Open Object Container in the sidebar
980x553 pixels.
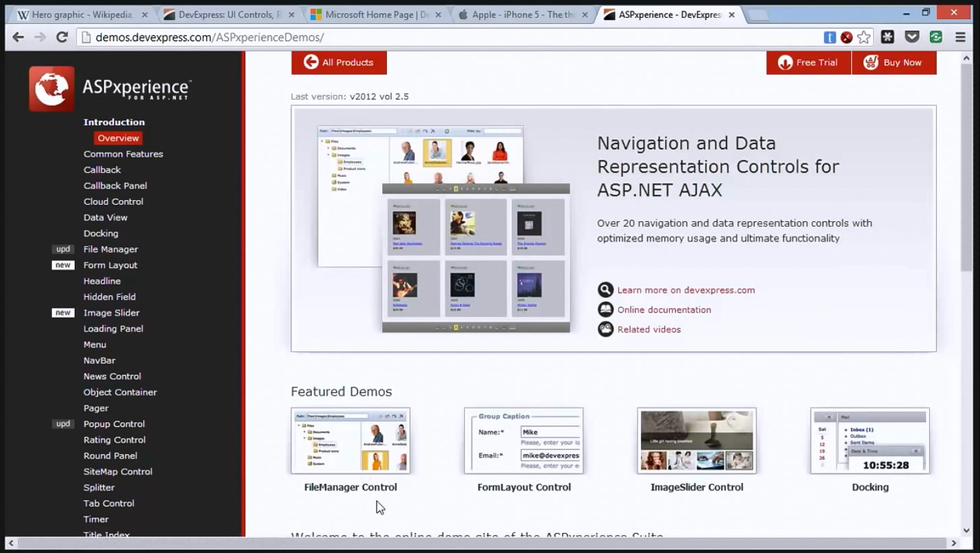[120, 392]
